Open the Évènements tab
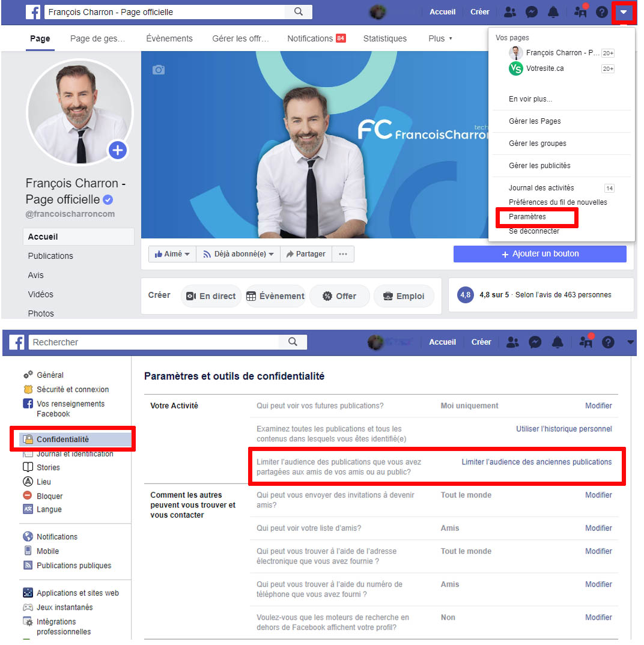644x645 pixels. pyautogui.click(x=169, y=38)
